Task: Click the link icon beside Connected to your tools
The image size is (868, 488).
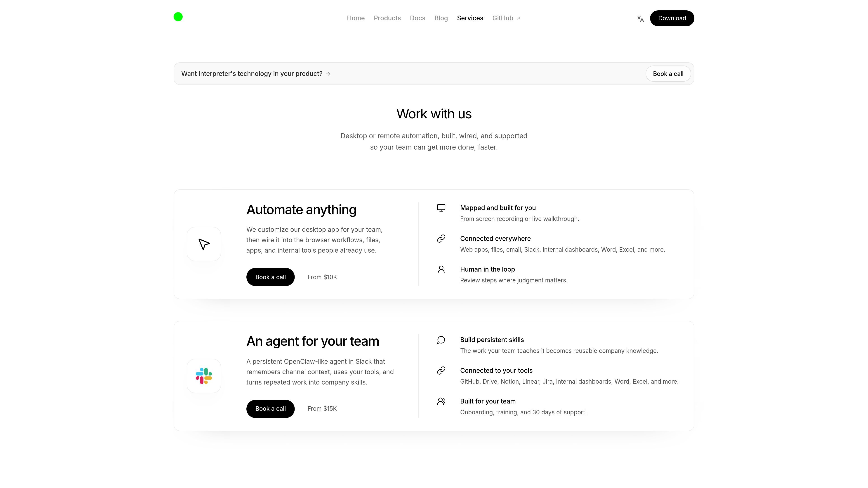Action: tap(441, 371)
